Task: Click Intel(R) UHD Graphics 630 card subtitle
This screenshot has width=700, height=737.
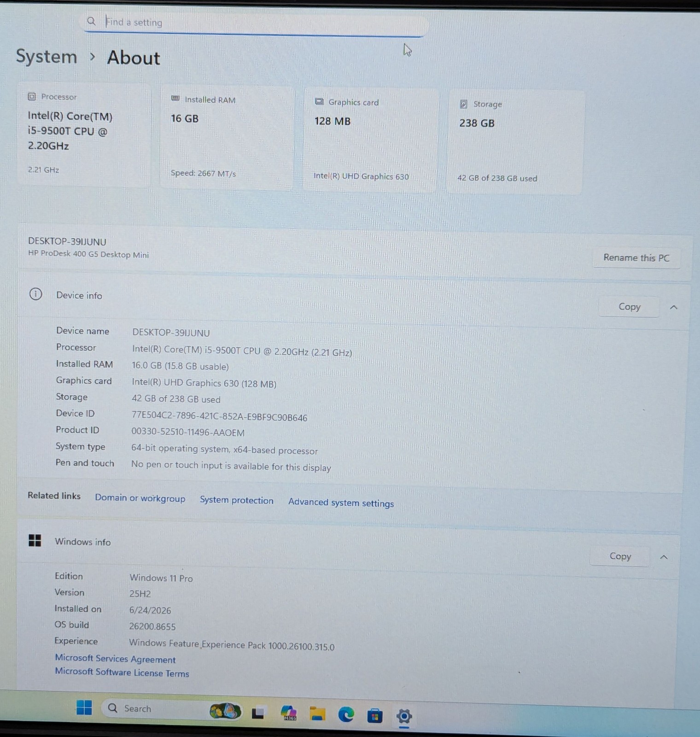Action: 361,176
